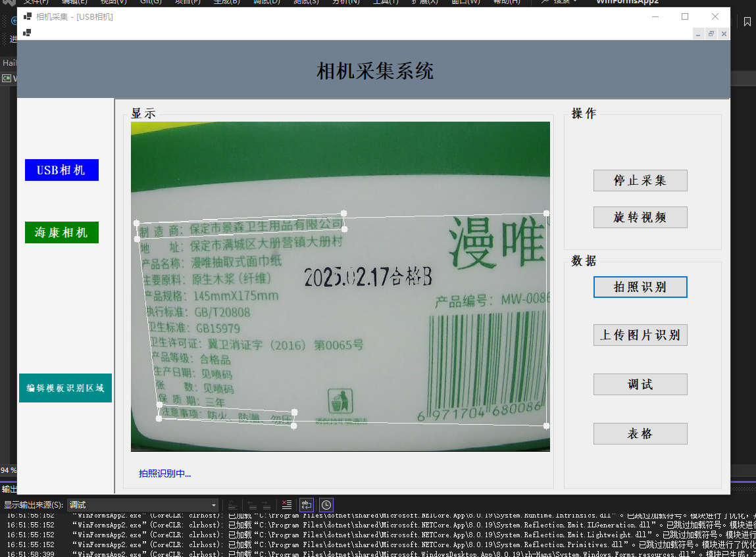Image resolution: width=756 pixels, height=557 pixels.
Task: Select ROI handle above 制造商 line end
Action: click(343, 213)
